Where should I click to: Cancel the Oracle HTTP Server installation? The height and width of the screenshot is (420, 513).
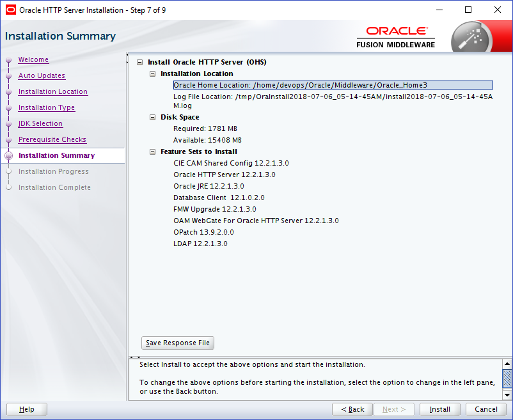(486, 409)
